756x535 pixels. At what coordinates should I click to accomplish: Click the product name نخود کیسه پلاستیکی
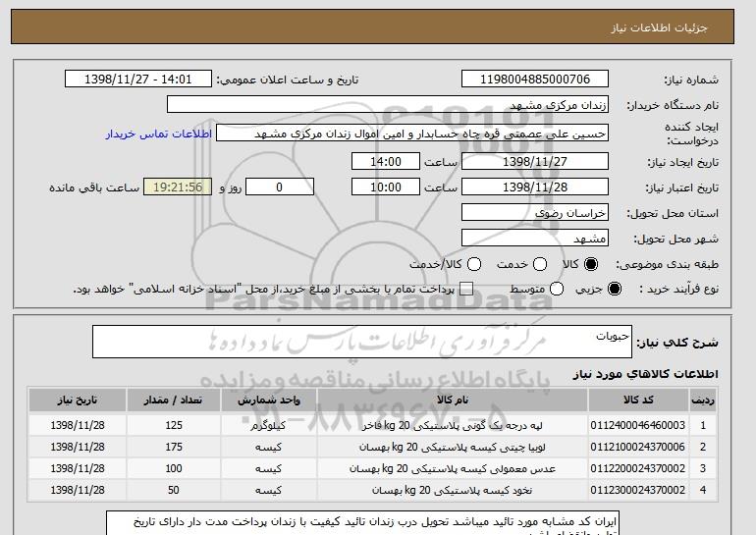[x=453, y=491]
